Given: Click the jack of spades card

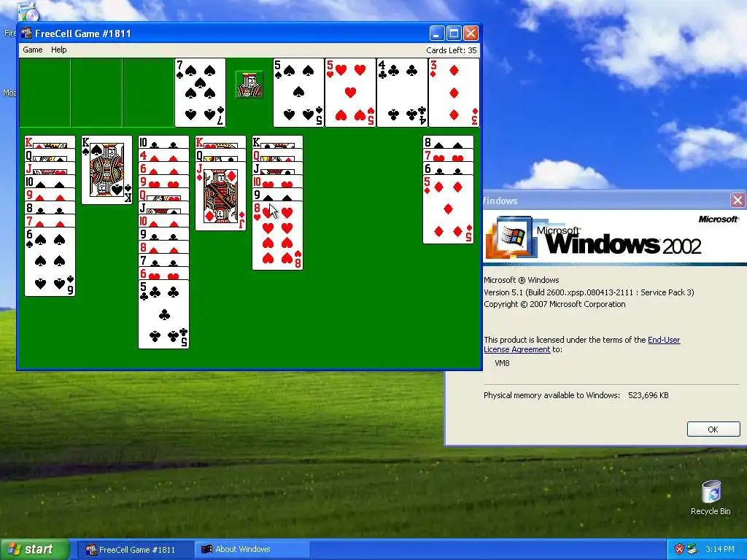Looking at the screenshot, I should [163, 208].
